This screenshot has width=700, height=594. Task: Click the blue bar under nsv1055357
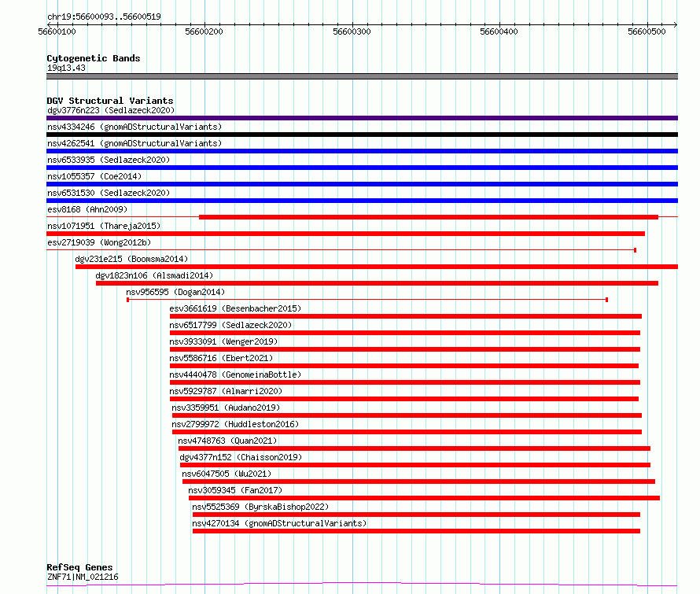[x=362, y=184]
